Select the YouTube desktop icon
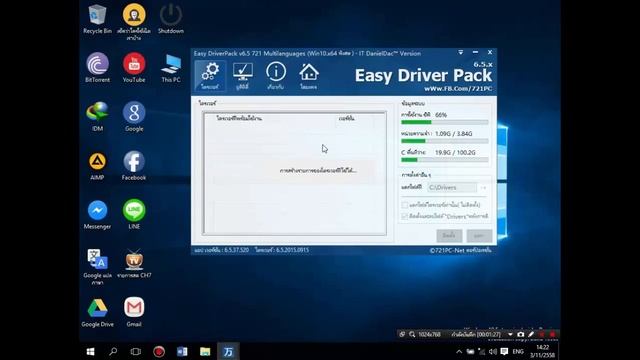The width and height of the screenshot is (640, 360). tap(134, 68)
